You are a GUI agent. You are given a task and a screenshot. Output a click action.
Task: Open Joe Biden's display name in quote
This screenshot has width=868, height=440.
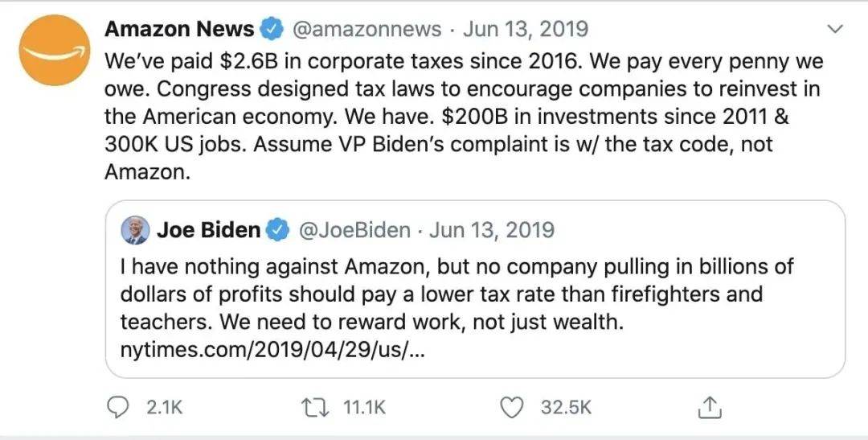[x=208, y=229]
